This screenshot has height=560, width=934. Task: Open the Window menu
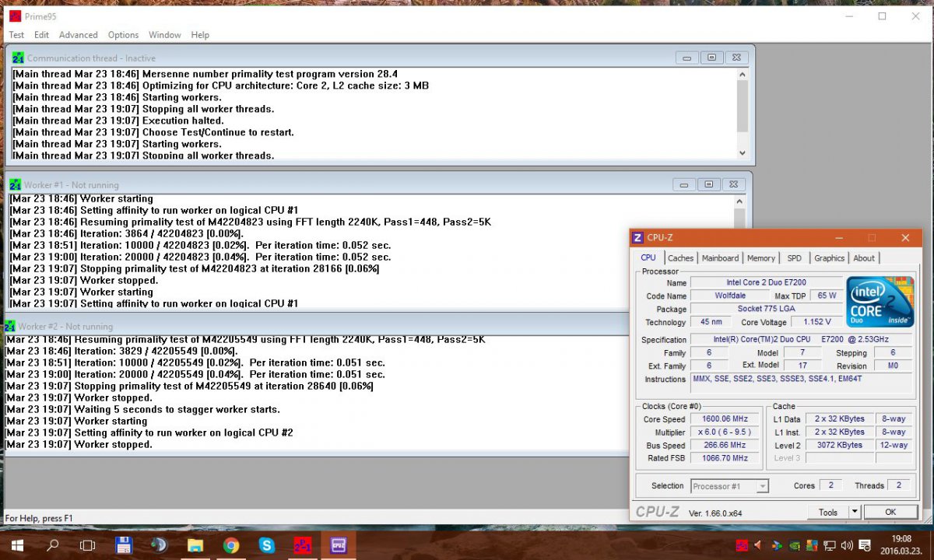coord(164,35)
